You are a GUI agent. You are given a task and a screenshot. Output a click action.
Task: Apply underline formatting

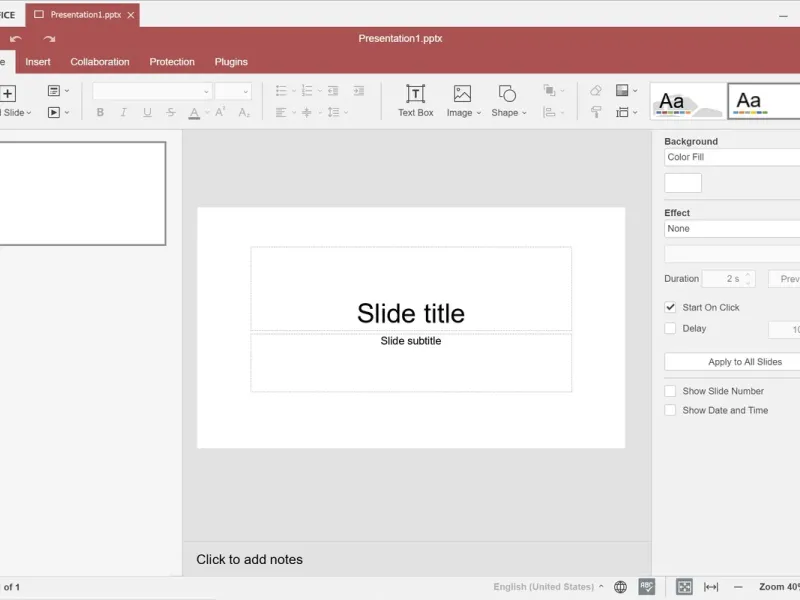coord(147,112)
